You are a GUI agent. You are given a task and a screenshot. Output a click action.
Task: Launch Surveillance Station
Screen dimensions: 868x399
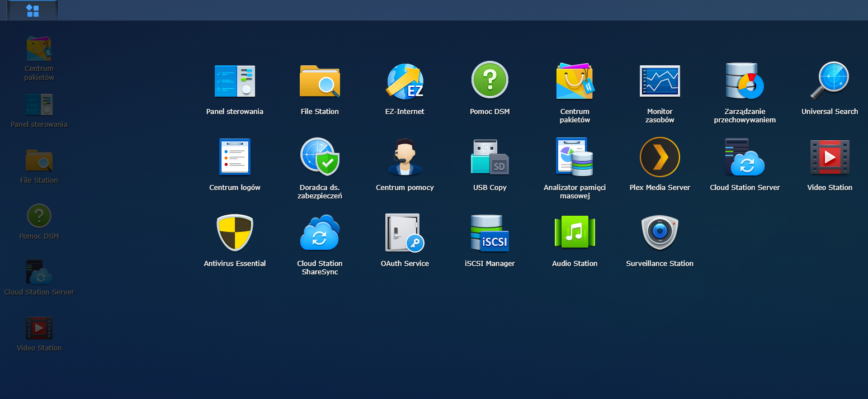coord(659,232)
